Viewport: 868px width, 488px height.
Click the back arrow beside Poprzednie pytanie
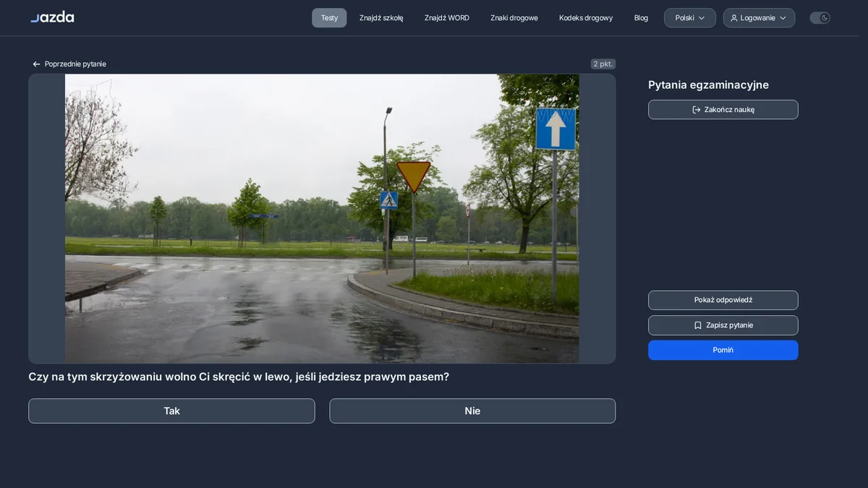tap(36, 64)
